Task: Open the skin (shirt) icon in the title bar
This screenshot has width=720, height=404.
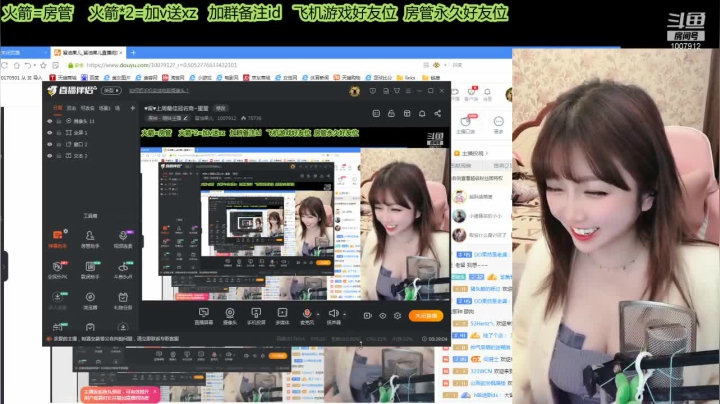Action: point(397,91)
